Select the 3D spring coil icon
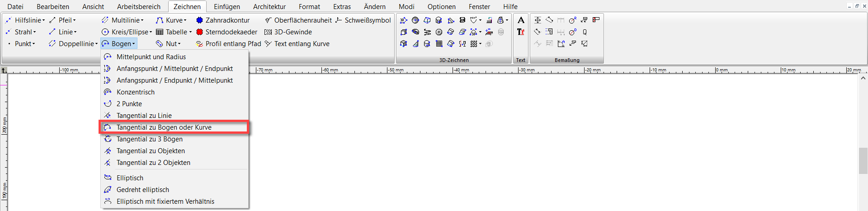 coord(462,20)
